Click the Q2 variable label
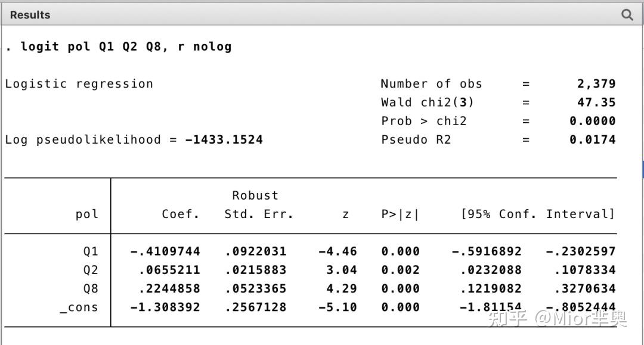 (91, 270)
